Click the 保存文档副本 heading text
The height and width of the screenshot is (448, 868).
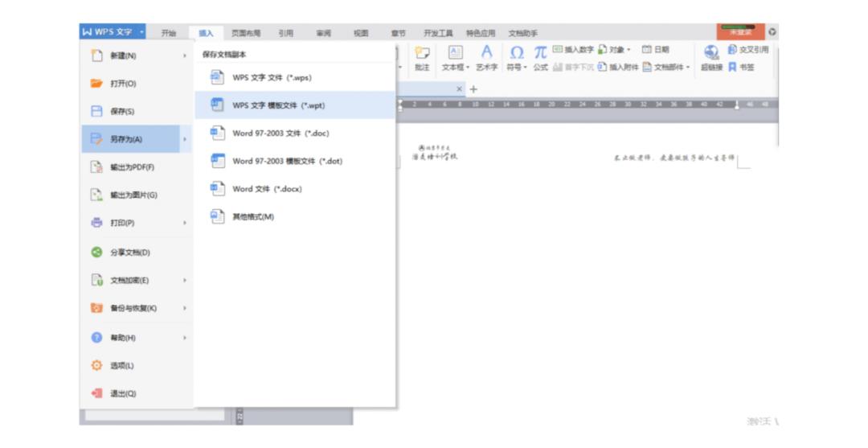pos(224,54)
